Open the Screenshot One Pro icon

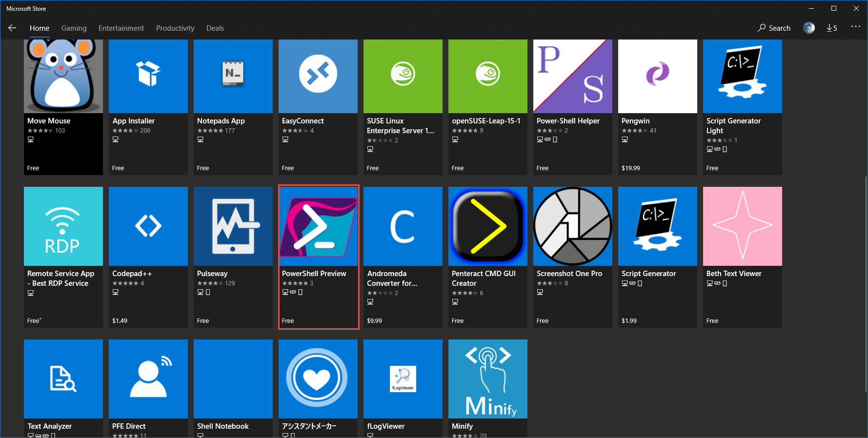[573, 226]
